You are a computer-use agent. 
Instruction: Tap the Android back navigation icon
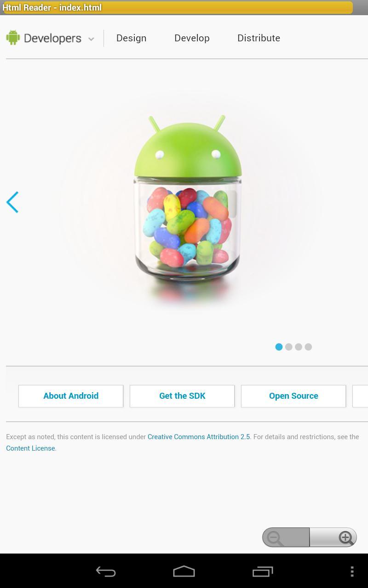(105, 571)
